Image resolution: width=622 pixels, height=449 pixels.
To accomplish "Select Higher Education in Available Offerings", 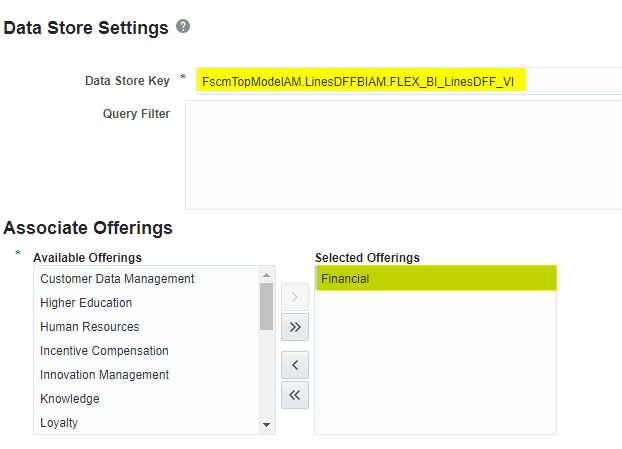I will pyautogui.click(x=86, y=303).
